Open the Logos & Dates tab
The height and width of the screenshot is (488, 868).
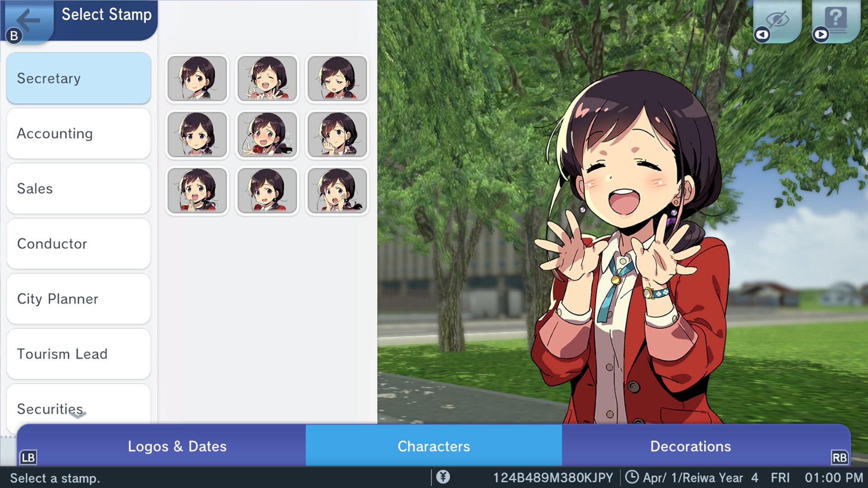pyautogui.click(x=177, y=446)
